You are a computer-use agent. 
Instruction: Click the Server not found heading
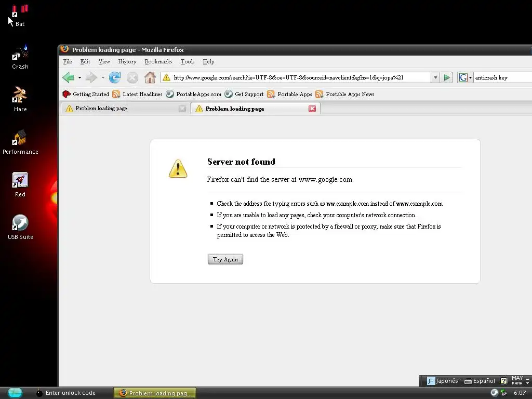(x=241, y=162)
